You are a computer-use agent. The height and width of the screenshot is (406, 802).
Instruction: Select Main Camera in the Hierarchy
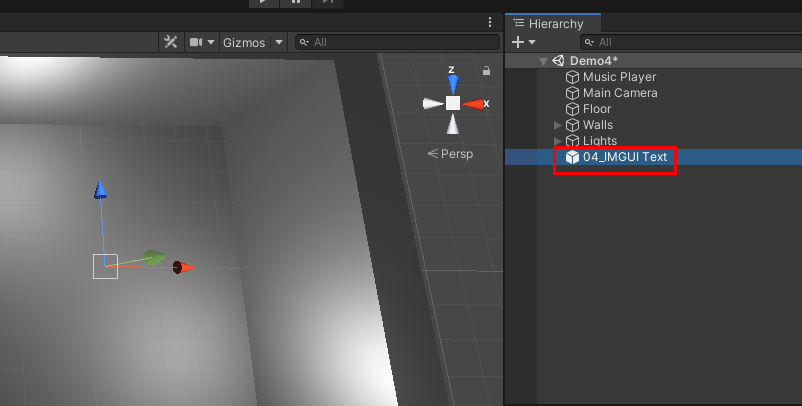[x=620, y=93]
